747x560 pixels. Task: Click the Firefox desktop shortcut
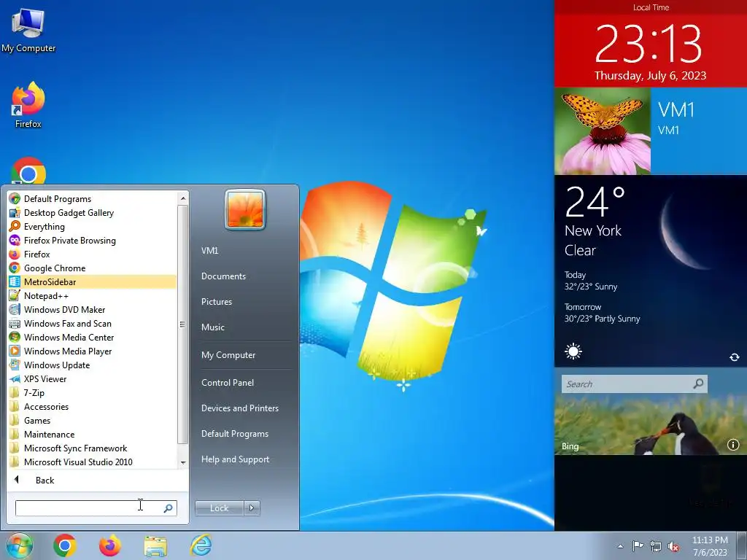tap(28, 105)
